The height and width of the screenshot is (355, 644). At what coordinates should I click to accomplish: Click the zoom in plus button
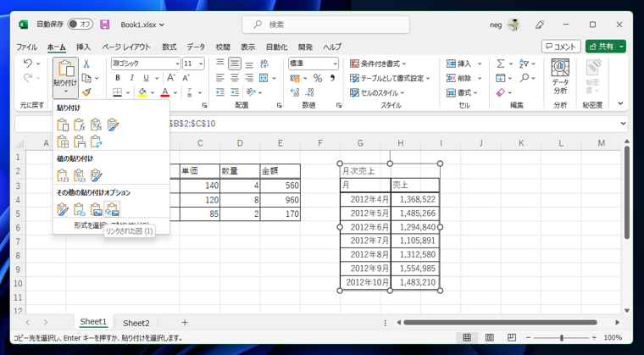(x=594, y=338)
